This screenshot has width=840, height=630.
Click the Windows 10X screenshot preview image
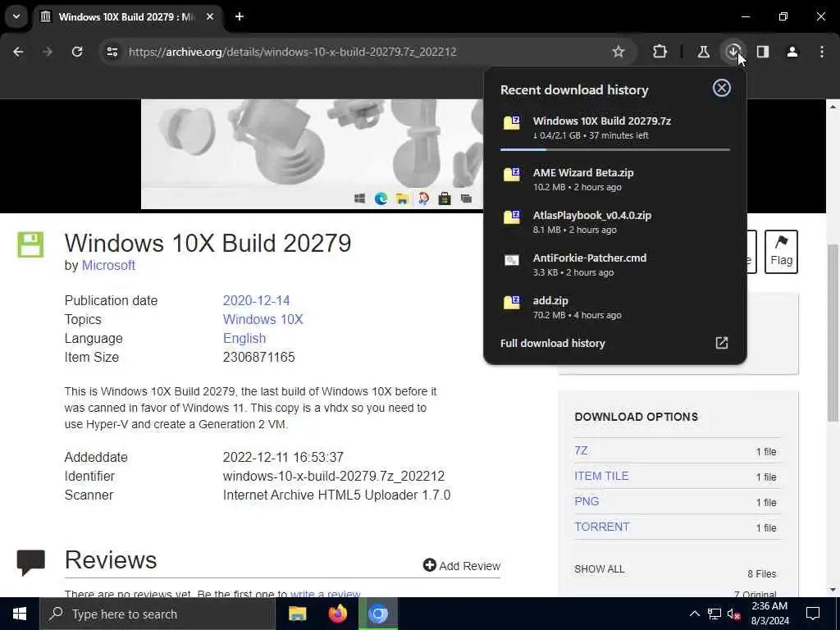tap(312, 154)
